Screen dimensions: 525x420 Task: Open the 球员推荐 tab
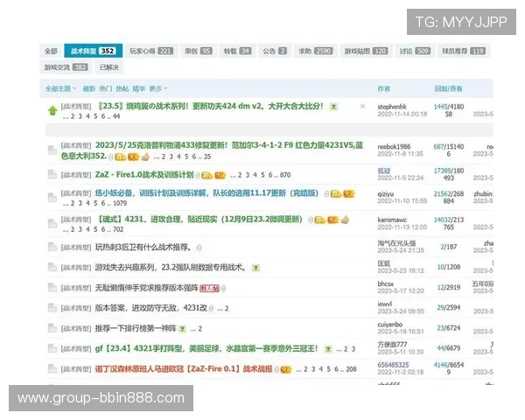464,51
